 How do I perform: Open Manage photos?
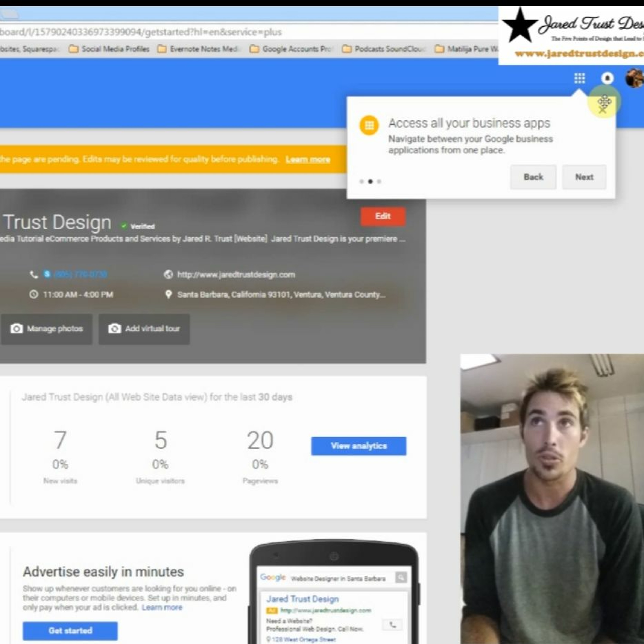[x=46, y=329]
